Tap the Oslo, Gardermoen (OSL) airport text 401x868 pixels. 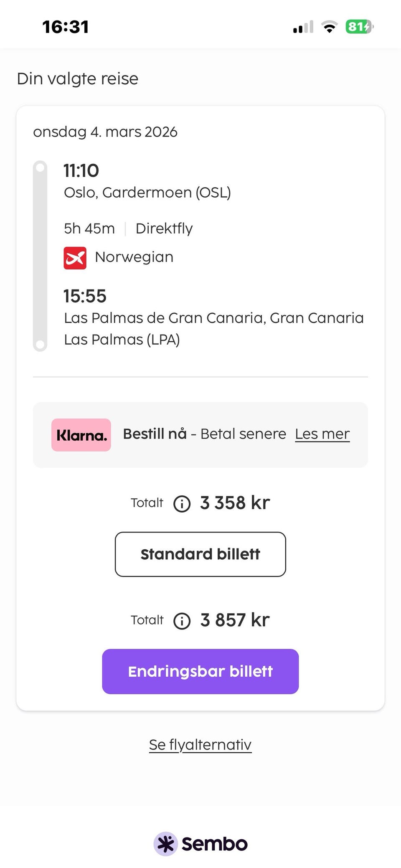tap(147, 193)
